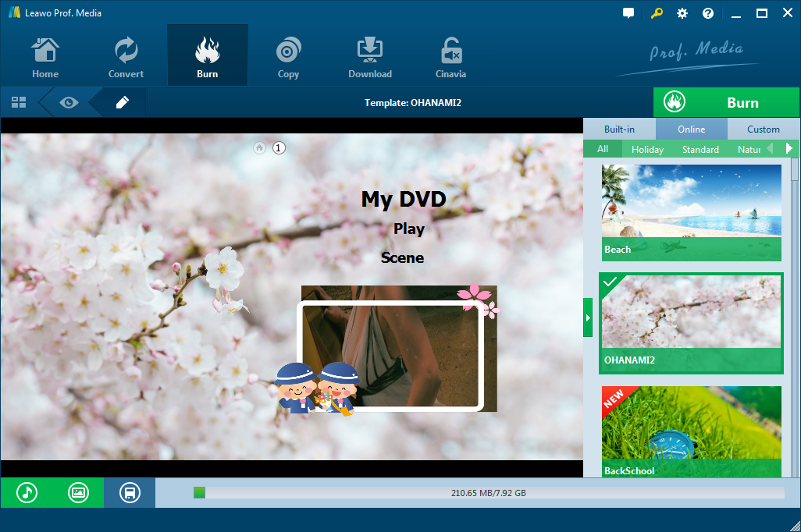Toggle the eye preview mode
Image resolution: width=801 pixels, height=532 pixels.
[69, 102]
